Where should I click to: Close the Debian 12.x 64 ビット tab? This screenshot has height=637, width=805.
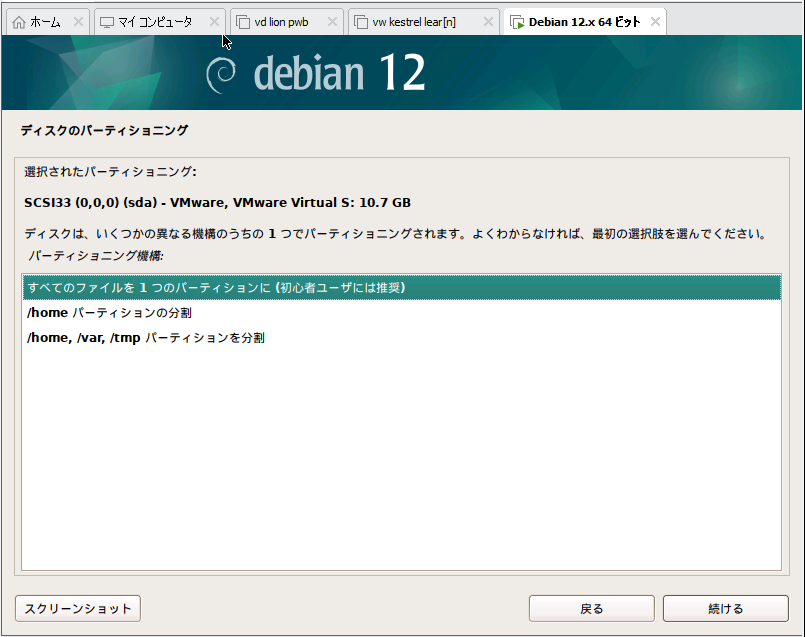coord(656,22)
